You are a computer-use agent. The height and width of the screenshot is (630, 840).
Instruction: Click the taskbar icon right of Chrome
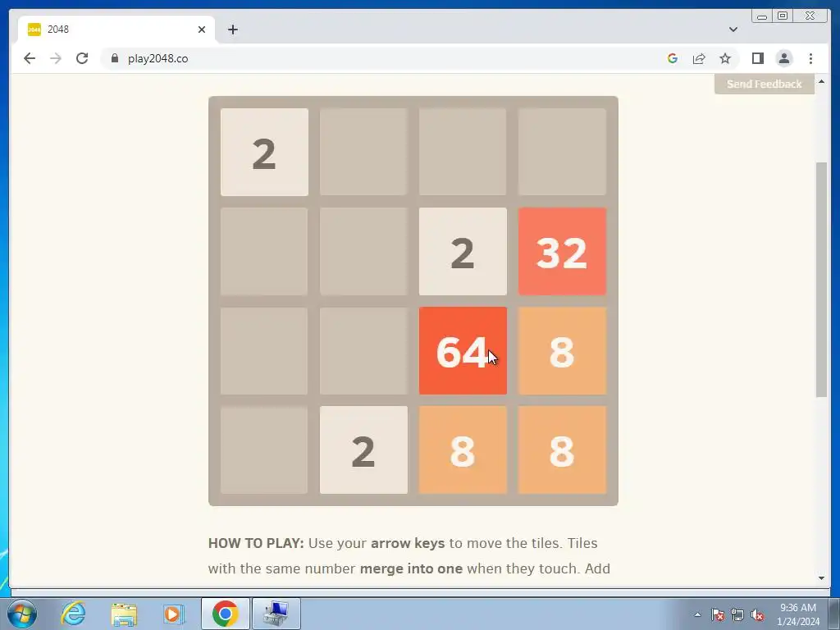pos(276,614)
